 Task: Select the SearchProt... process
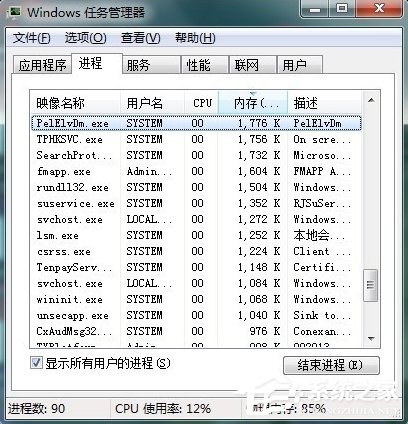(x=196, y=155)
